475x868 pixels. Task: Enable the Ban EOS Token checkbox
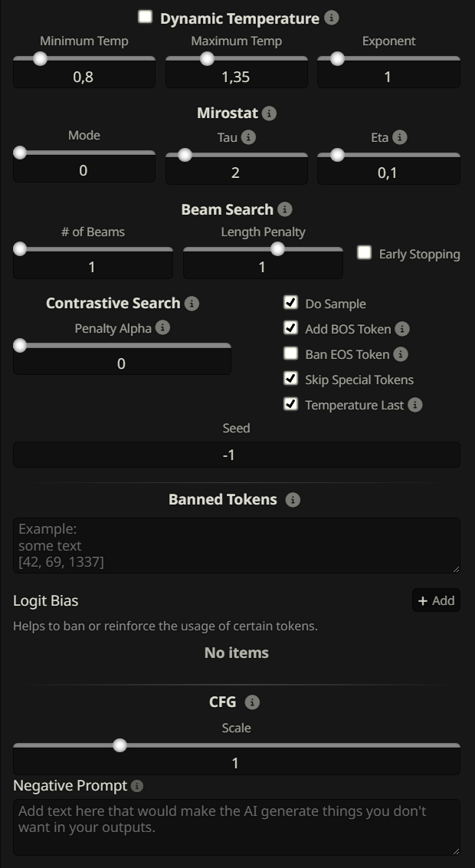click(290, 353)
